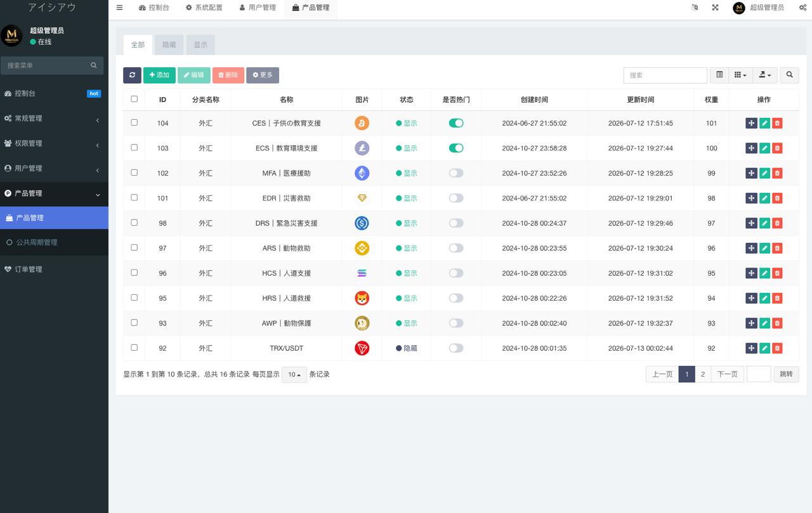
Task: Click the drag-sort icon for row 103
Action: point(751,148)
